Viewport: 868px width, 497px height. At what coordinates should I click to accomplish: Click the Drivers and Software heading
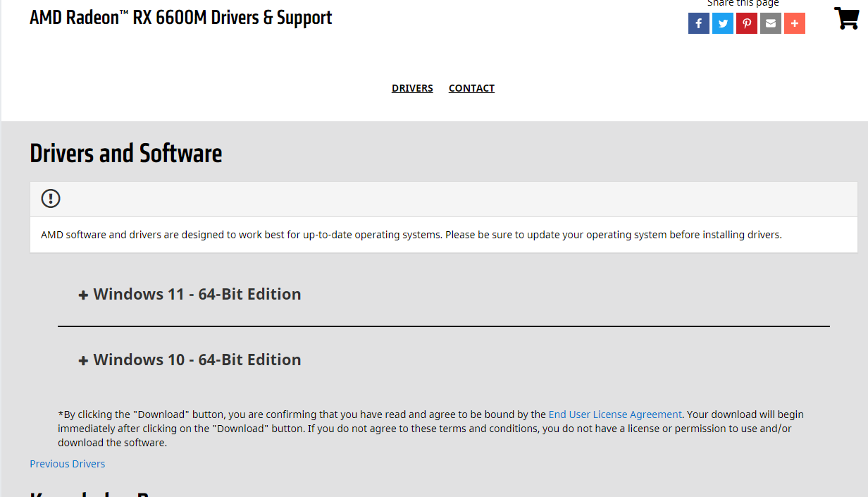pyautogui.click(x=126, y=153)
